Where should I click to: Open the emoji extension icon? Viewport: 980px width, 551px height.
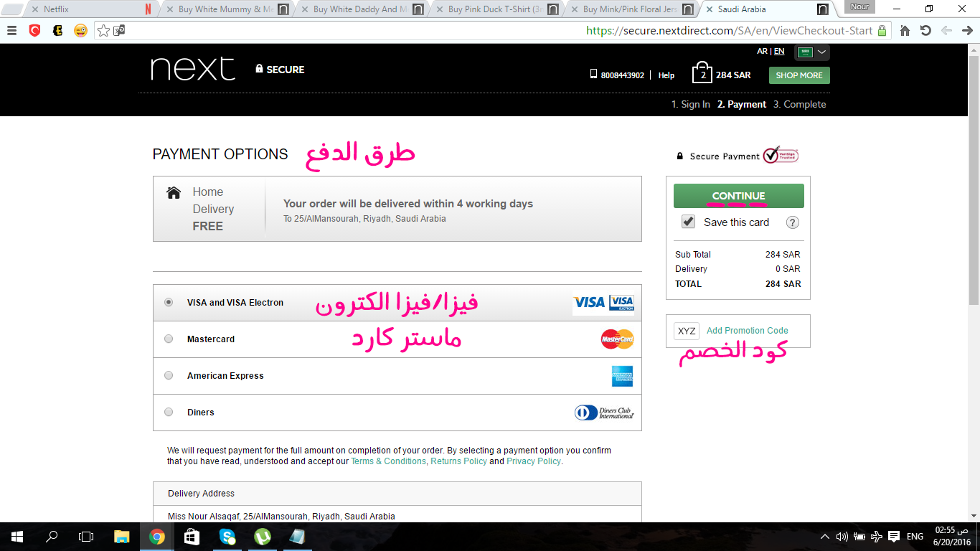tap(79, 31)
